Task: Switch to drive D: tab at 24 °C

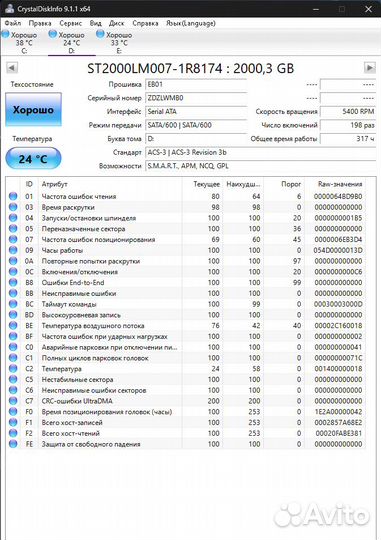Action: click(72, 43)
